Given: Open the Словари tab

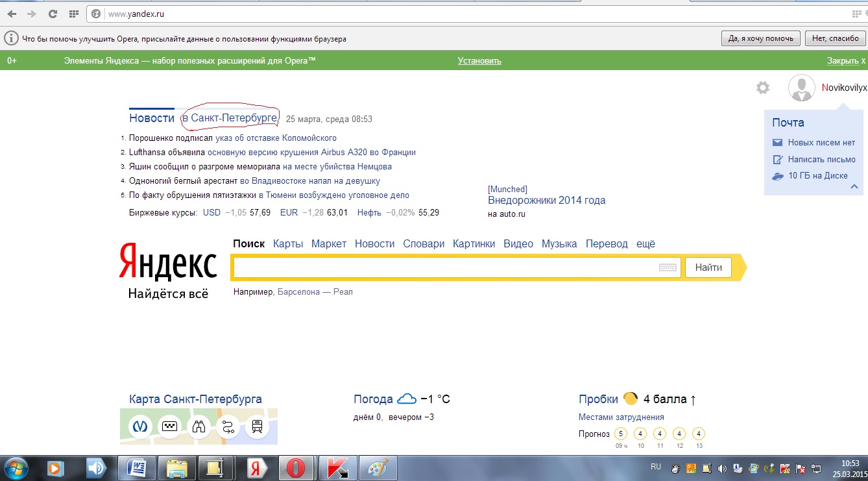Looking at the screenshot, I should point(424,244).
